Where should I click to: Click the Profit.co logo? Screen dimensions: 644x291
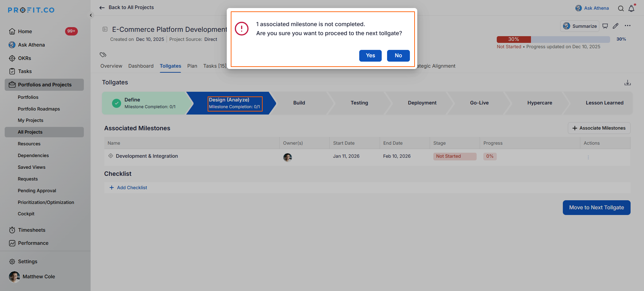[x=31, y=10]
